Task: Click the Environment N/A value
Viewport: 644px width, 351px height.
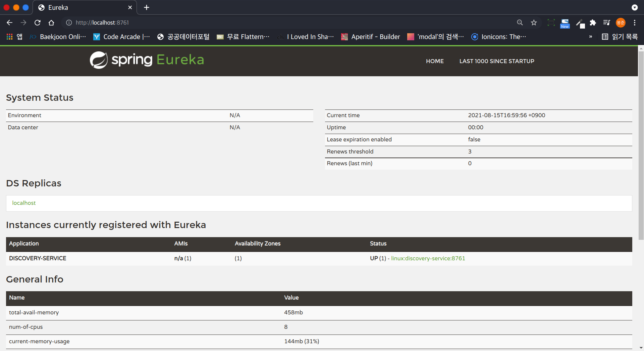Action: point(235,115)
